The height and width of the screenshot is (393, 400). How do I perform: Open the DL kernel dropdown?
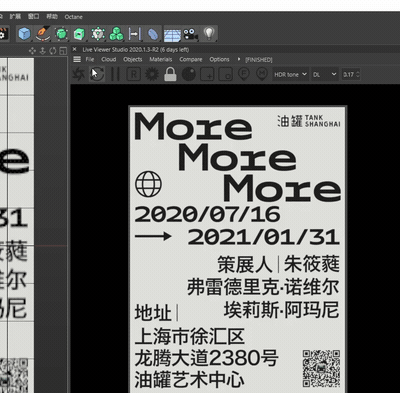[325, 74]
